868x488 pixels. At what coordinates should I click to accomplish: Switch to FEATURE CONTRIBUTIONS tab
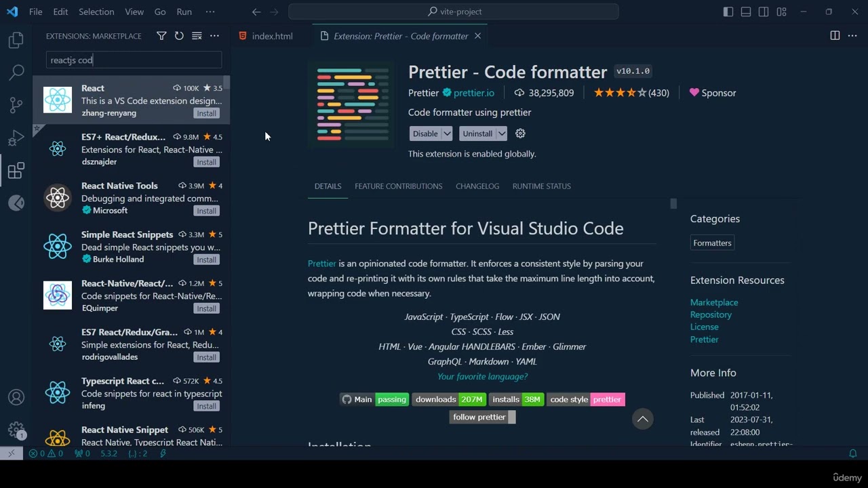click(x=398, y=186)
